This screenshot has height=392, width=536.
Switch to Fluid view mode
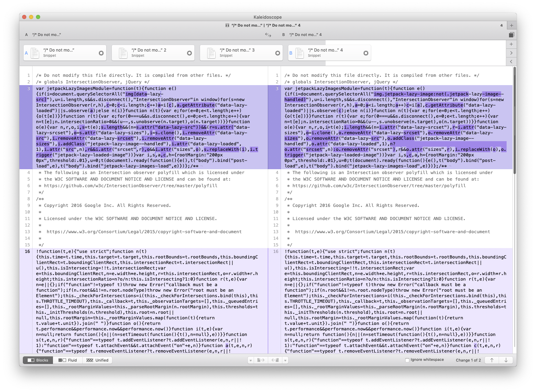67,360
